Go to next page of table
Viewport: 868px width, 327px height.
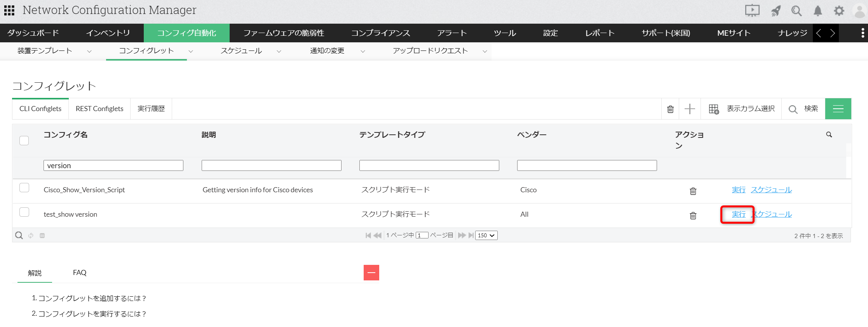tap(462, 235)
